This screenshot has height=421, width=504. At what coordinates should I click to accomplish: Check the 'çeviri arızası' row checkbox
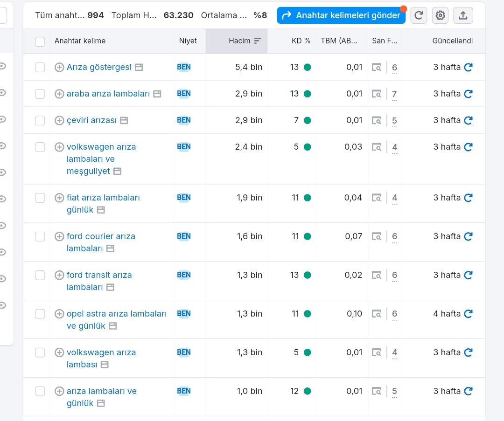(40, 121)
